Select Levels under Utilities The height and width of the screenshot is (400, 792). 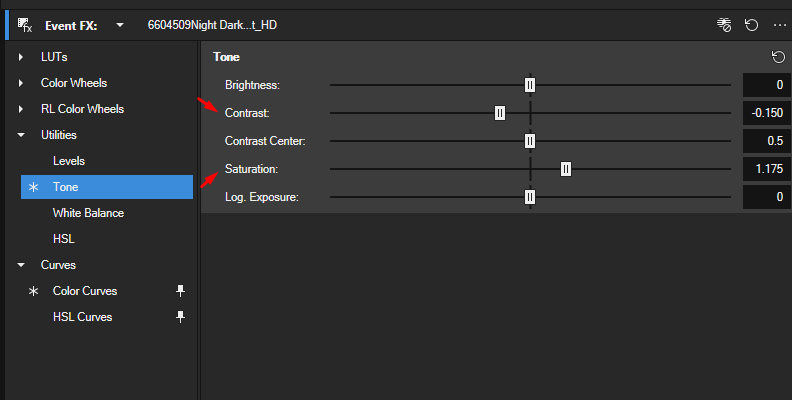coord(69,161)
